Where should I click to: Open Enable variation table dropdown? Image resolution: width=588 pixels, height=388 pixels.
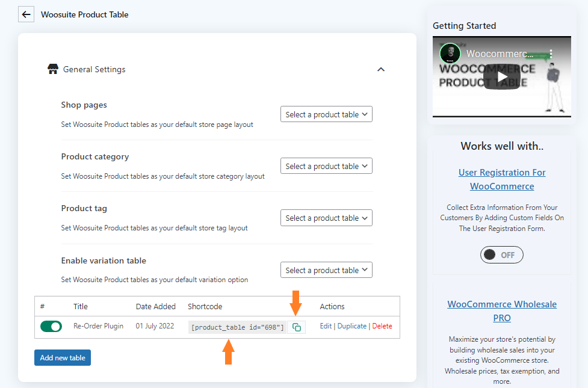(x=326, y=270)
